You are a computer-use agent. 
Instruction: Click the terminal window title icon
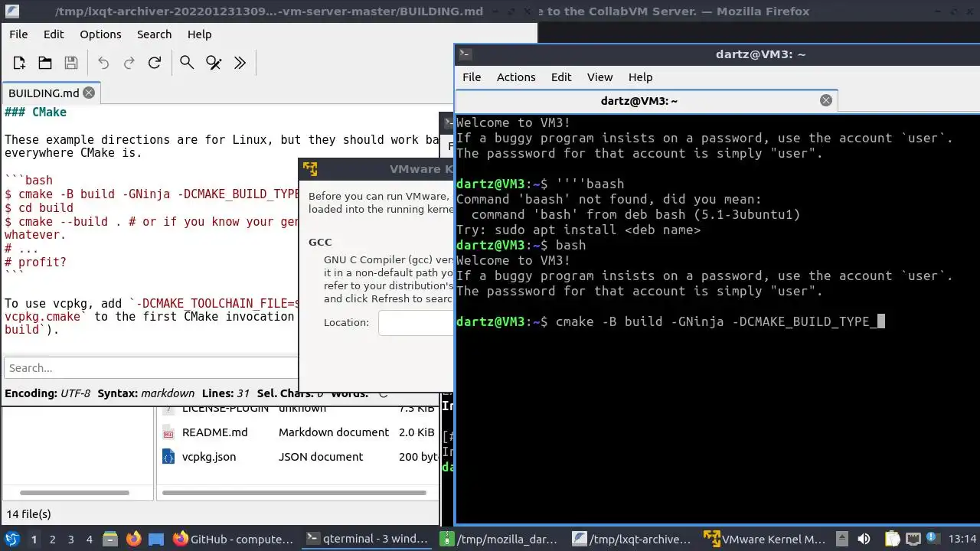click(465, 54)
